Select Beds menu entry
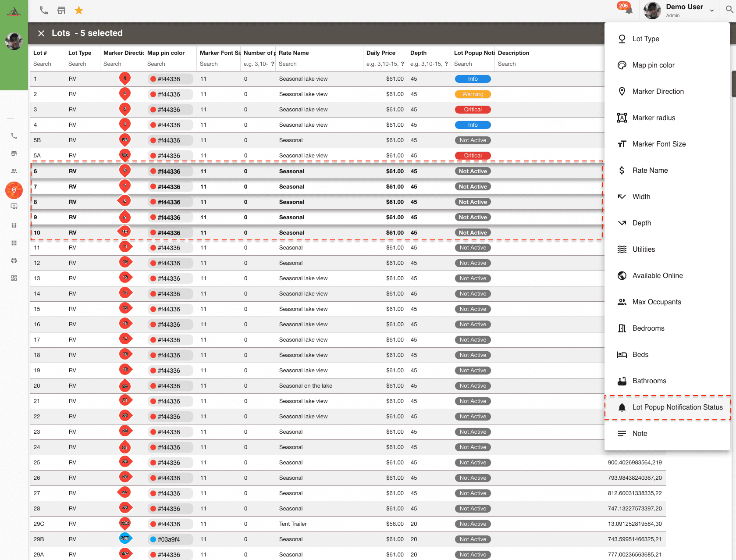 667,354
